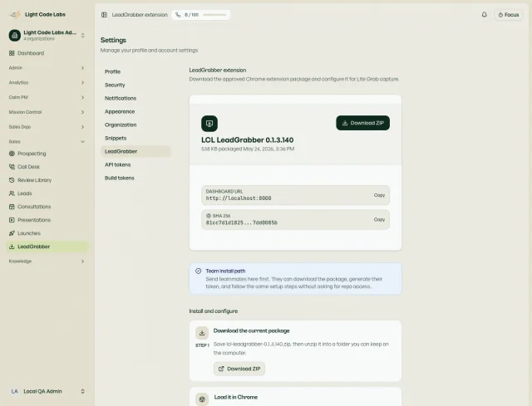Go to Dashboard in sidebar
The height and width of the screenshot is (406, 532).
tap(47, 53)
